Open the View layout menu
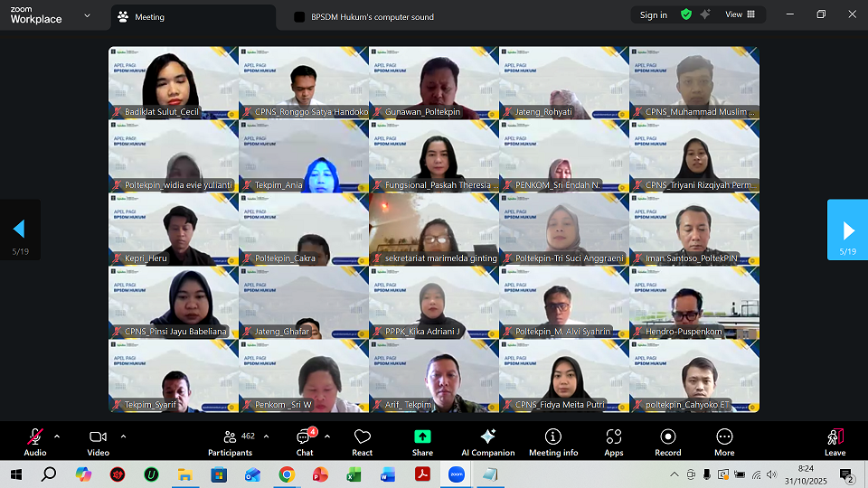 pos(740,14)
